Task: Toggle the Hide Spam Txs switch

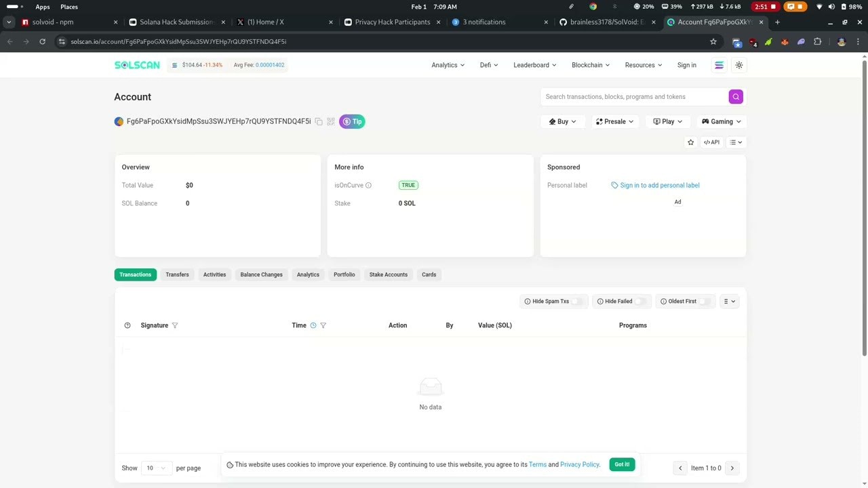Action: click(577, 301)
